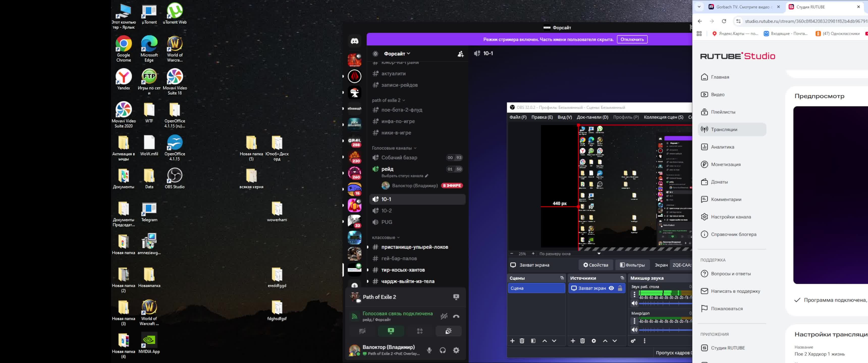868x363 pixels.
Task: Mute Звук раб. стола speaker in mixer
Action: point(634,303)
